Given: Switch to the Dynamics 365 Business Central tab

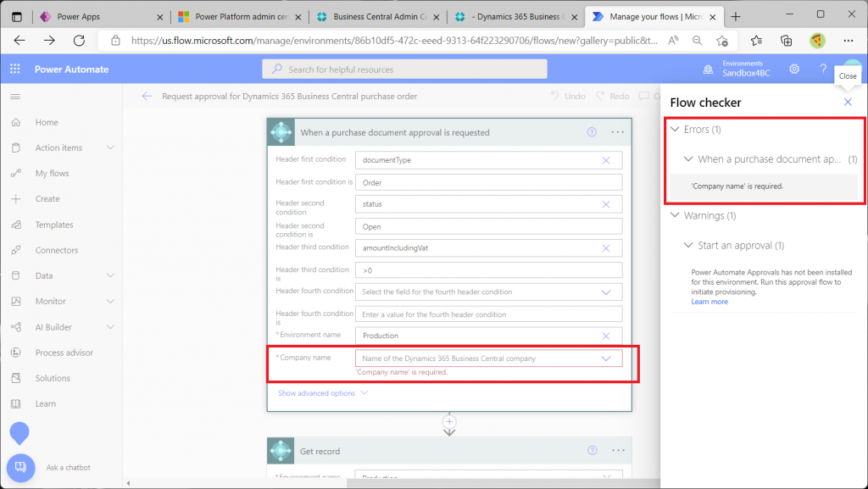Looking at the screenshot, I should 516,17.
